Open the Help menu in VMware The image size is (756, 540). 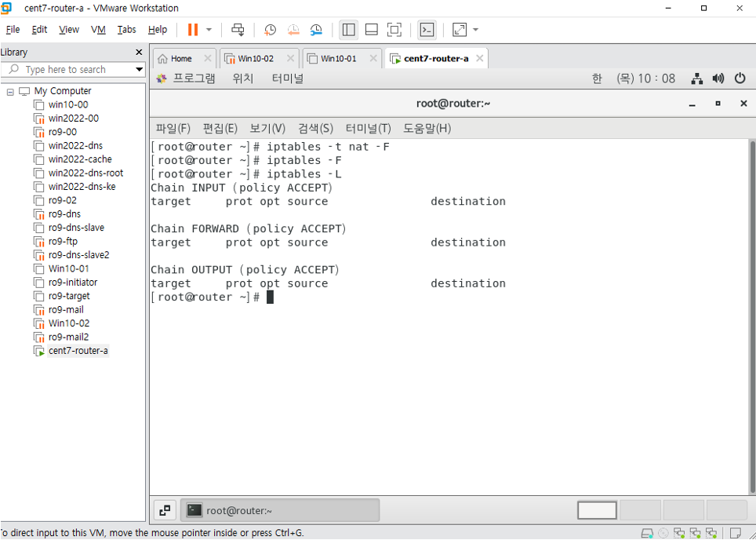158,30
